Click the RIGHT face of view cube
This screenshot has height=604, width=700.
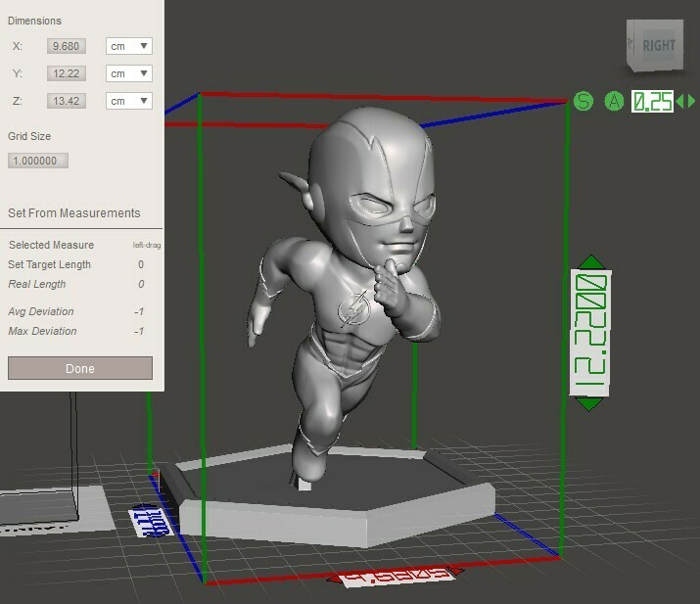point(658,45)
